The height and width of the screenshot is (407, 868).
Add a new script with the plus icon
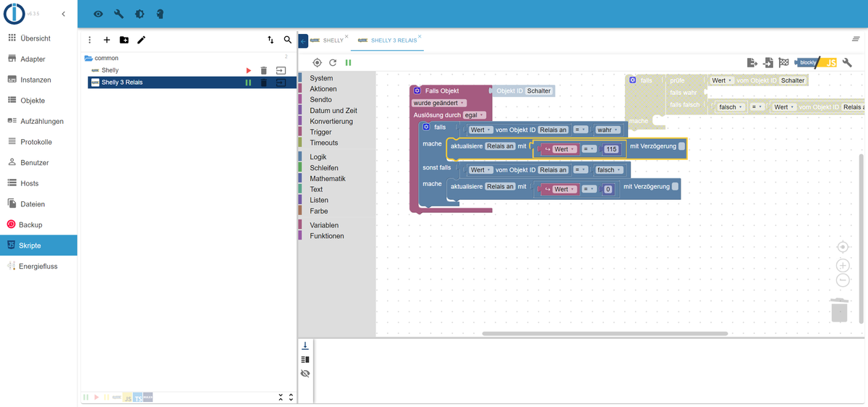[107, 40]
